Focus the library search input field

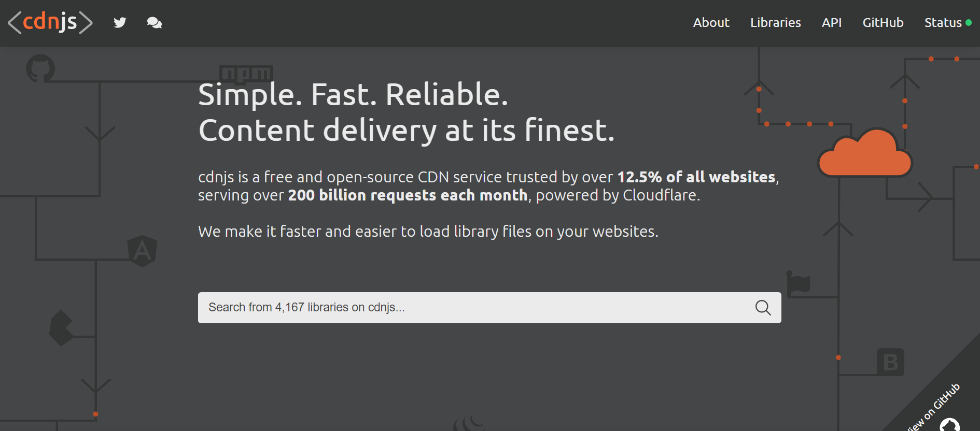[x=489, y=308]
